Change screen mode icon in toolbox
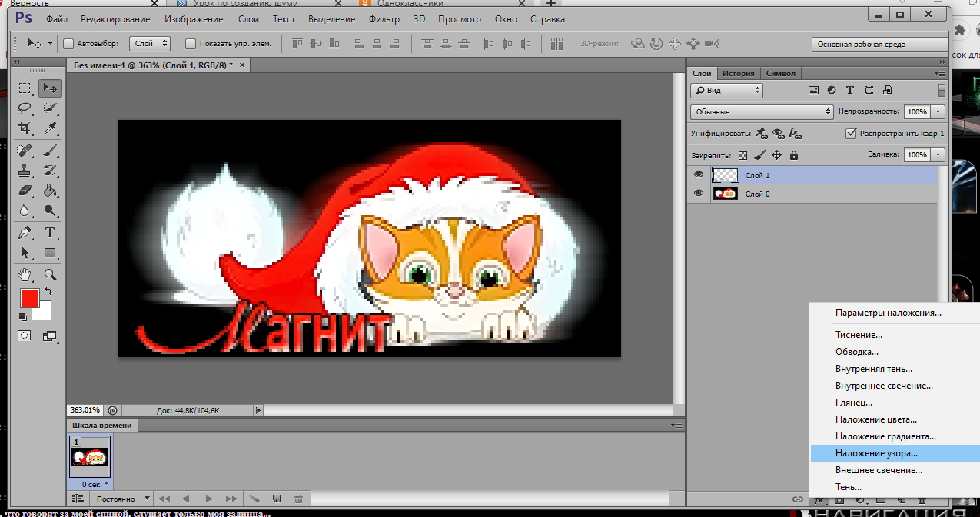The width and height of the screenshot is (980, 517). [x=50, y=336]
